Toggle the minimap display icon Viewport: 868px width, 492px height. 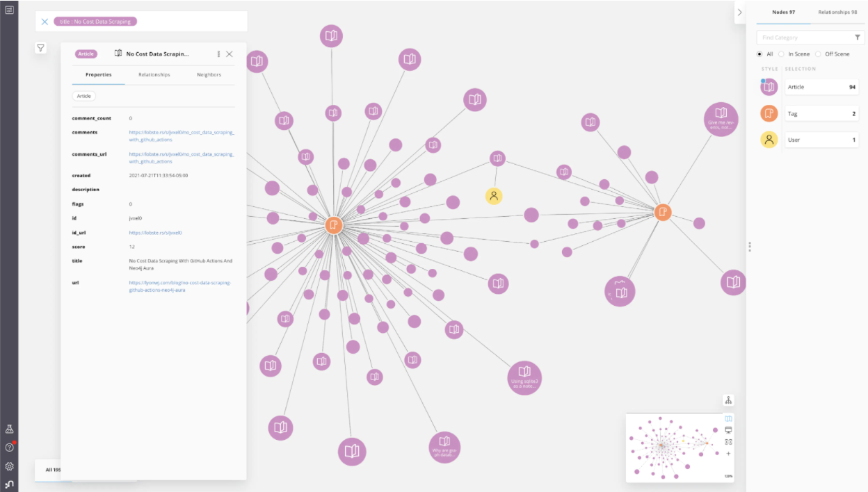coord(728,418)
